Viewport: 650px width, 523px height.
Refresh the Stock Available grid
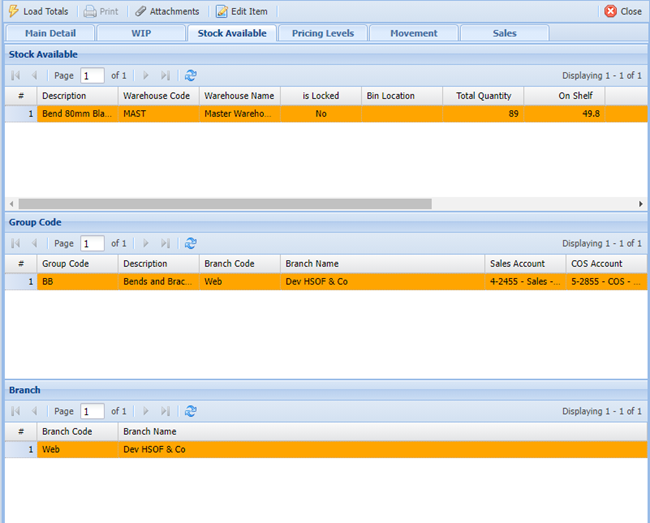coord(191,75)
